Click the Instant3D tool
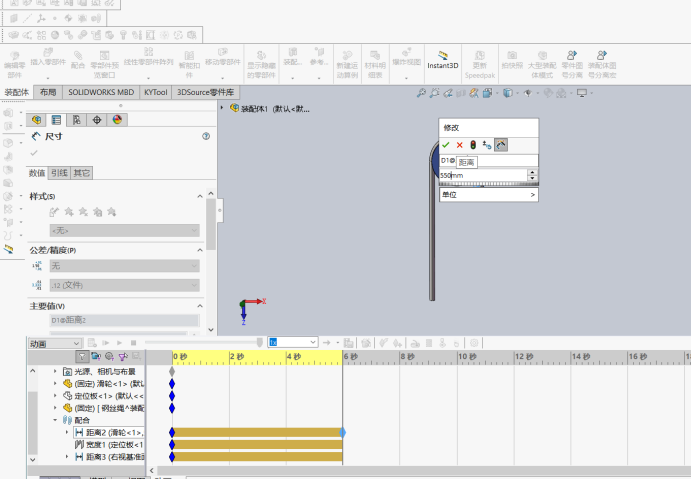Screen dimensions: 692x480 coord(443,60)
